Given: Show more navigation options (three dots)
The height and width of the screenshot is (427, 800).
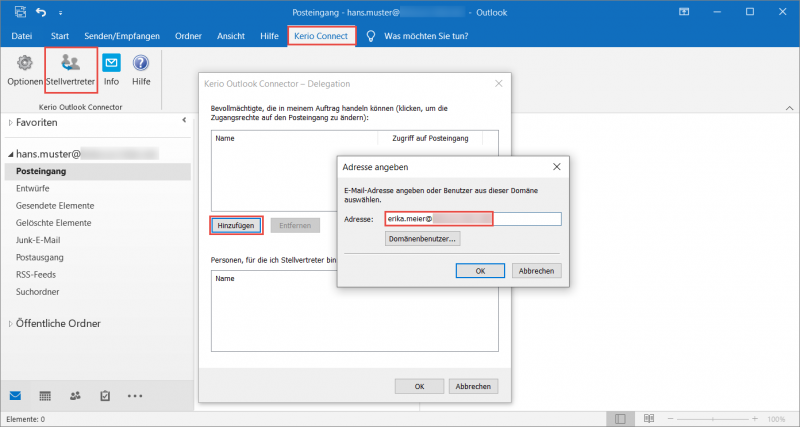Looking at the screenshot, I should tap(135, 395).
